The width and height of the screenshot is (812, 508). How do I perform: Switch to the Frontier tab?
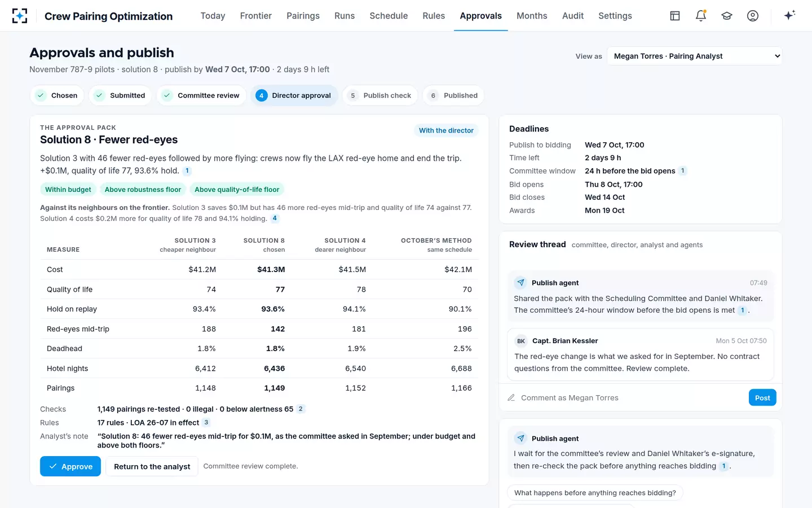click(256, 16)
